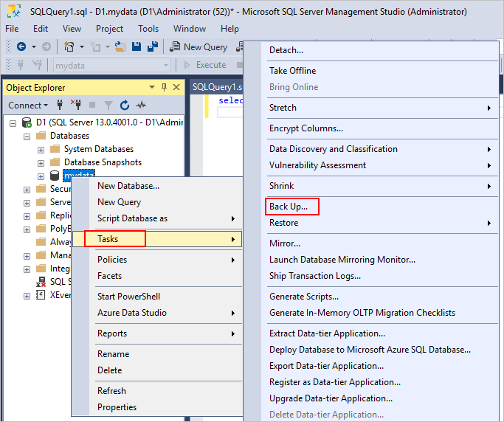Viewport: 504px width, 422px height.
Task: Select Database Snapshots tree item
Action: pos(103,162)
